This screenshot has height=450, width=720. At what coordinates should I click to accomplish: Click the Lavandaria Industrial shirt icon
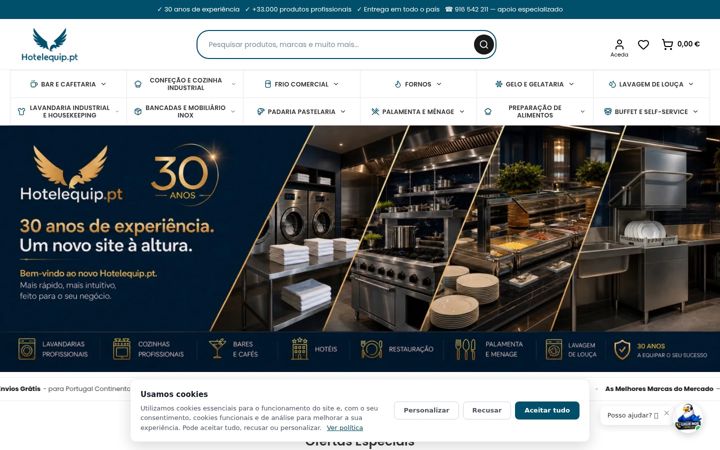(21, 112)
